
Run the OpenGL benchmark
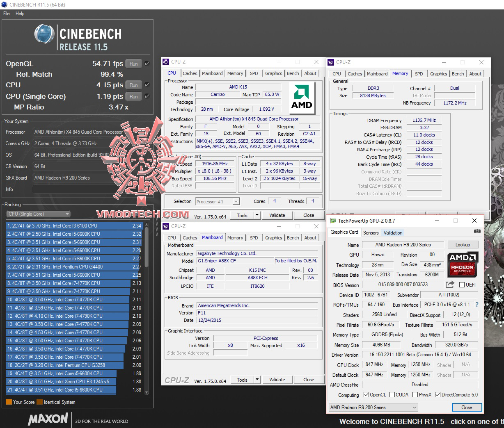(x=134, y=64)
